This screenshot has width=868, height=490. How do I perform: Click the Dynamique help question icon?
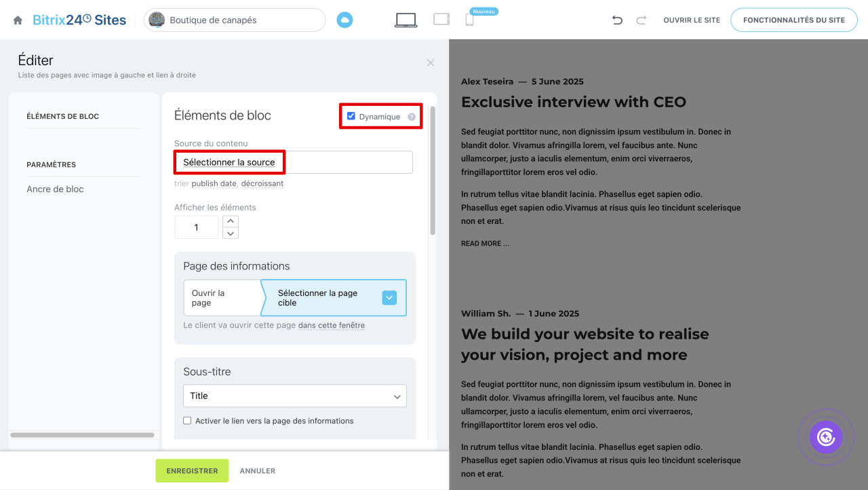pyautogui.click(x=412, y=117)
